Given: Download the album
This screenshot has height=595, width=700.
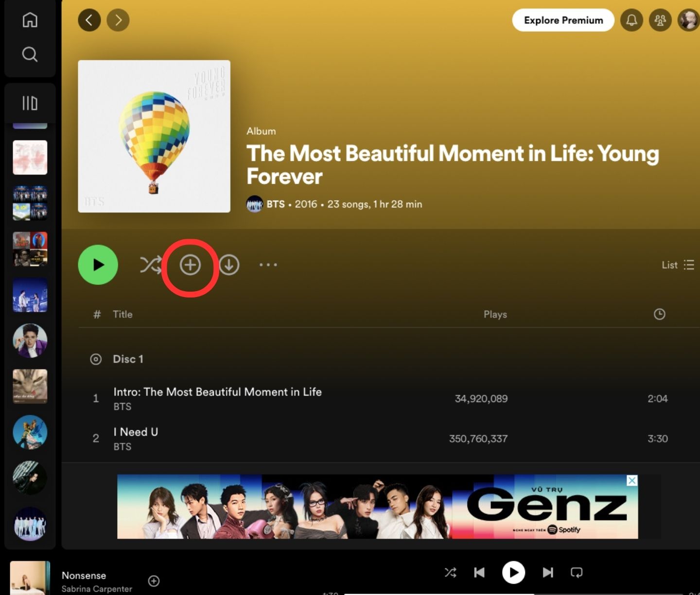Looking at the screenshot, I should [x=229, y=265].
